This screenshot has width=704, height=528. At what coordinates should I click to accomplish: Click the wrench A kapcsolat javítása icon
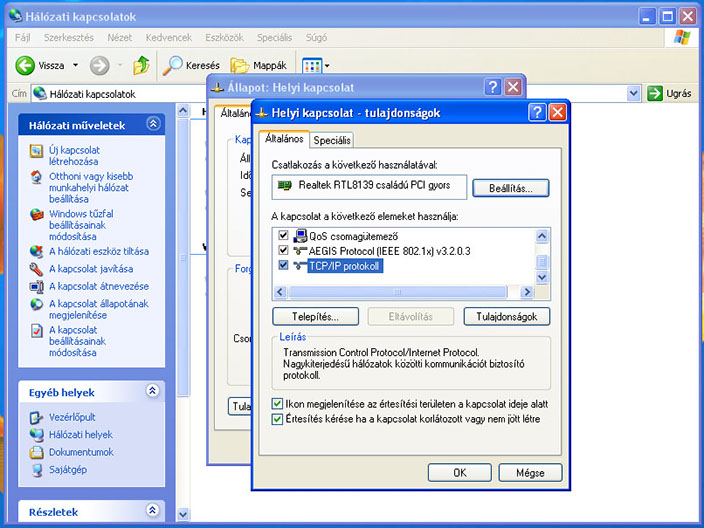[x=36, y=269]
